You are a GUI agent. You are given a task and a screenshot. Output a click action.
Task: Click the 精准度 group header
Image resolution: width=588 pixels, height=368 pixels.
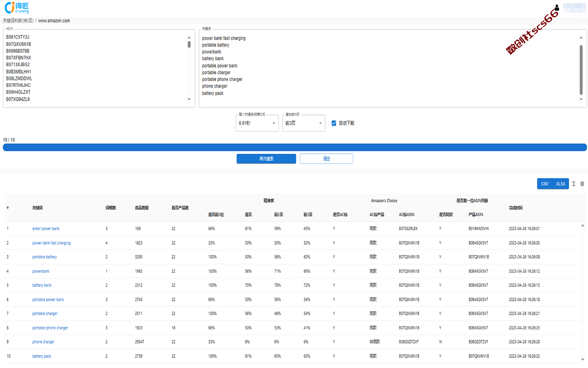coord(269,201)
